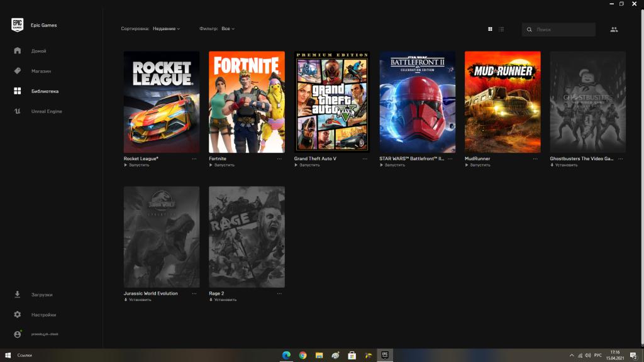Open the Rocket League cover thumbnail
This screenshot has height=362, width=644.
tap(162, 102)
